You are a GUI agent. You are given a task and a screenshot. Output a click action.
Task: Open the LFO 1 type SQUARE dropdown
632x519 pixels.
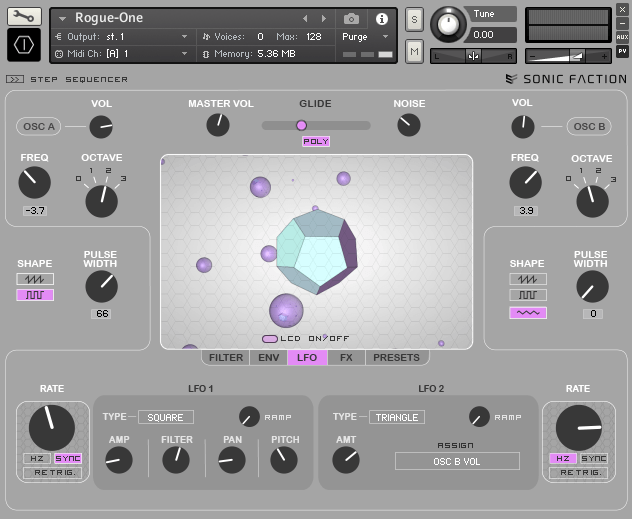pyautogui.click(x=166, y=417)
